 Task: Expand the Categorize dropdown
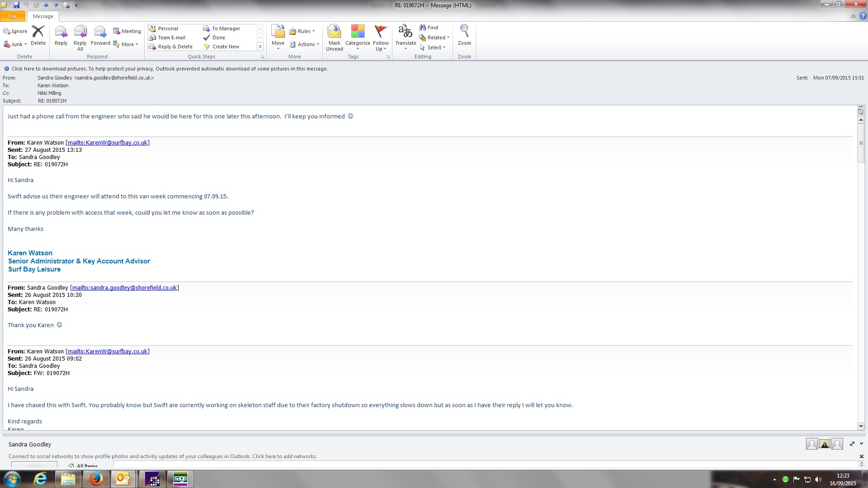coord(358,48)
